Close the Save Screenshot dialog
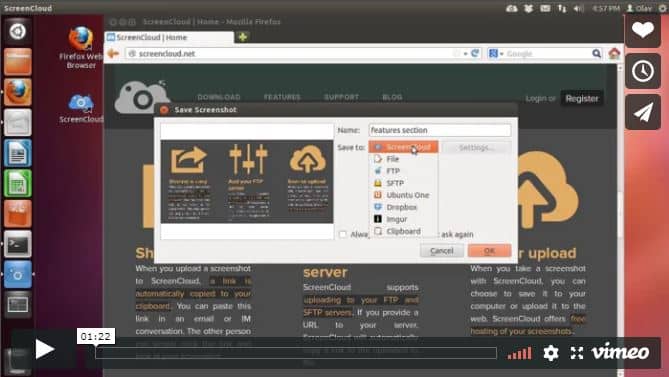The image size is (669, 377). pos(164,110)
